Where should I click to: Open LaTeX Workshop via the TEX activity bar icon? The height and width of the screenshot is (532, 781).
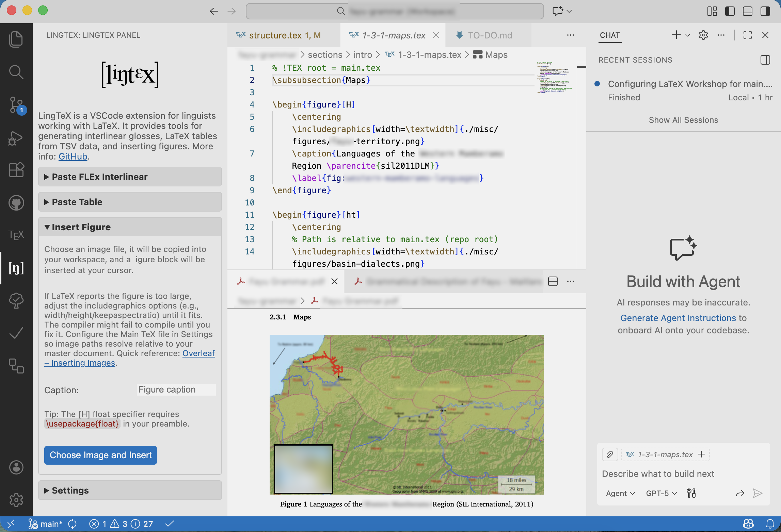tap(16, 234)
